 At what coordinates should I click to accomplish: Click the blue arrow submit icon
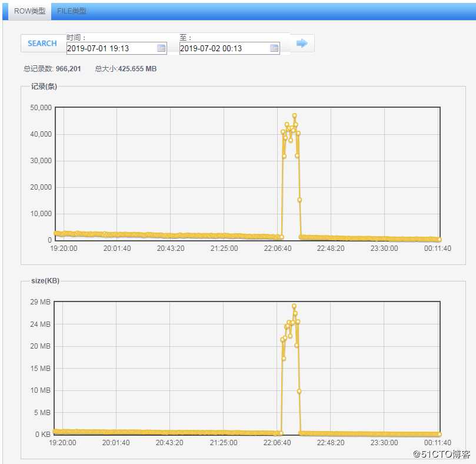pyautogui.click(x=302, y=43)
